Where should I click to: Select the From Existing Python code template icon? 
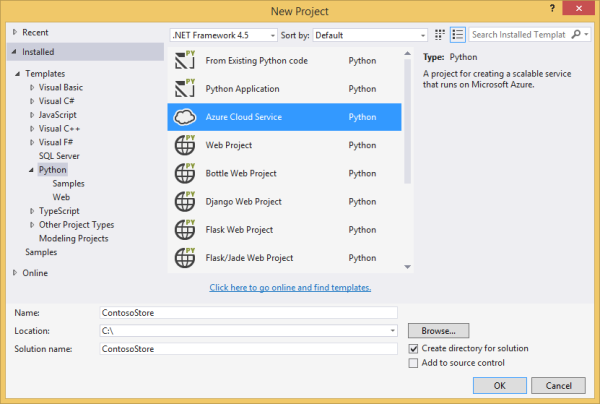[185, 61]
